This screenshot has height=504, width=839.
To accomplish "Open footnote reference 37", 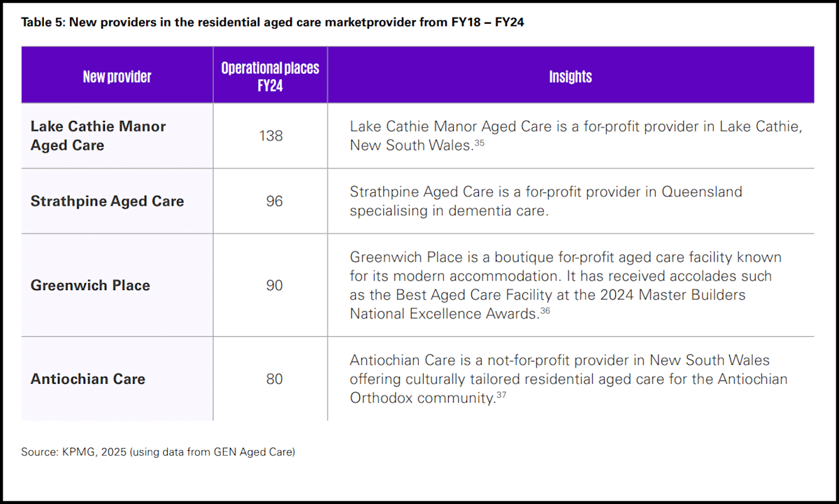I will tap(501, 396).
